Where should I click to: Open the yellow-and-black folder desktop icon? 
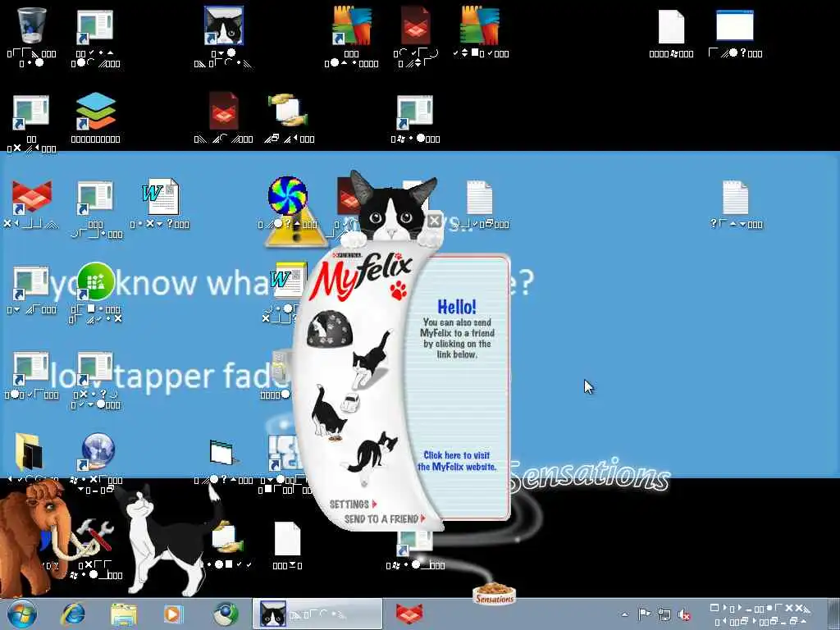[x=30, y=452]
